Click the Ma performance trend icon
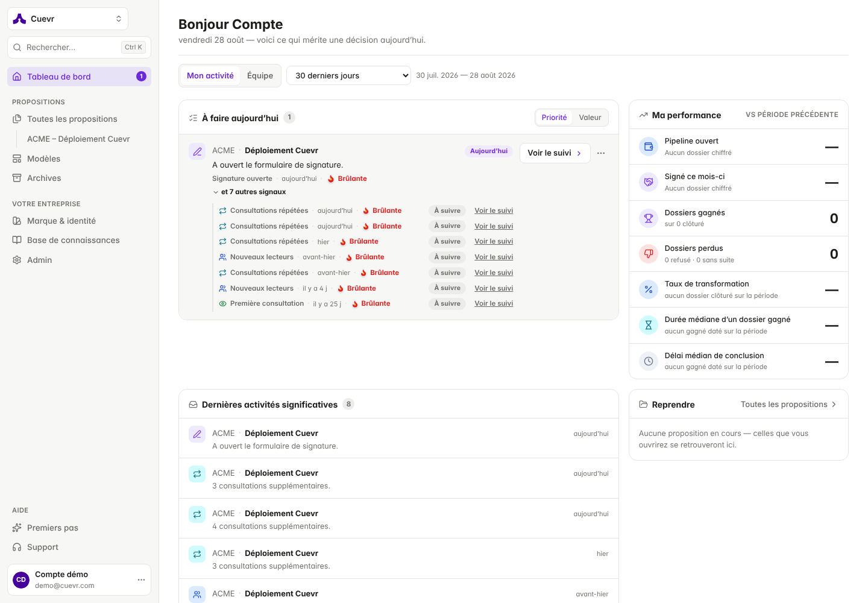Viewport: 868px width, 603px height. click(x=644, y=115)
